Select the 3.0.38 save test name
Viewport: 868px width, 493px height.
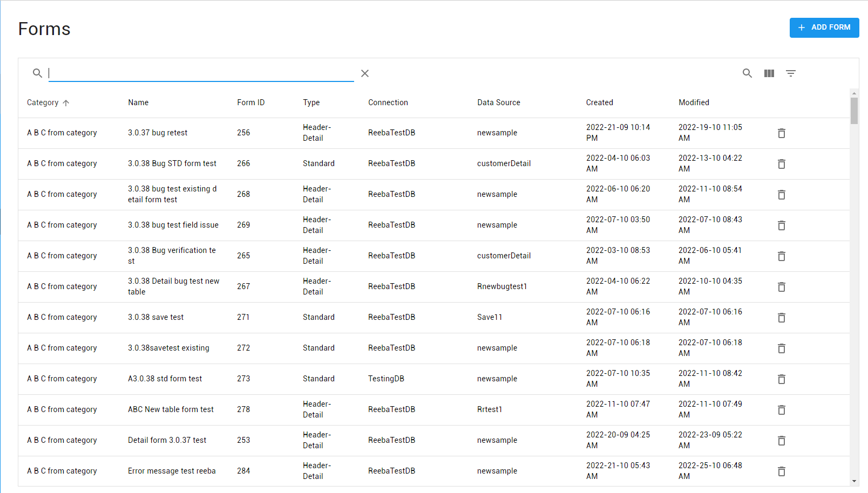pos(156,317)
